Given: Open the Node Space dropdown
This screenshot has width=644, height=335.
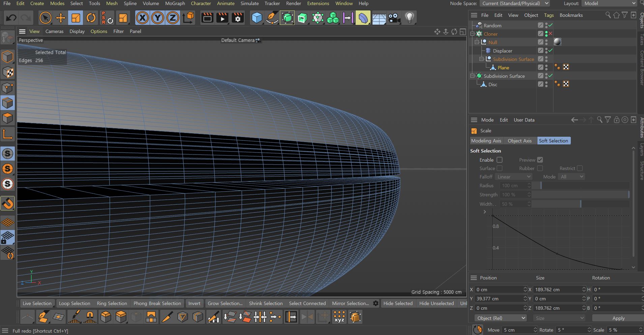Looking at the screenshot, I should pos(515,3).
